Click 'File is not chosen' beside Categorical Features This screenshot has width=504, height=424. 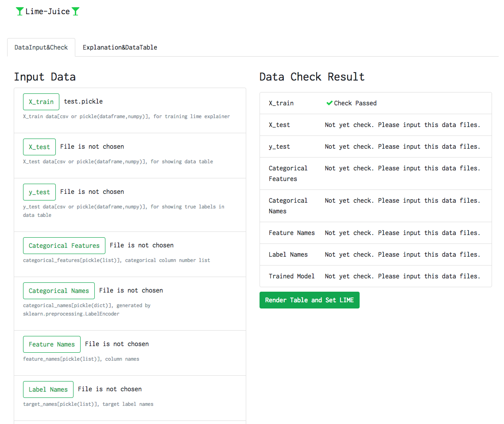pyautogui.click(x=142, y=245)
